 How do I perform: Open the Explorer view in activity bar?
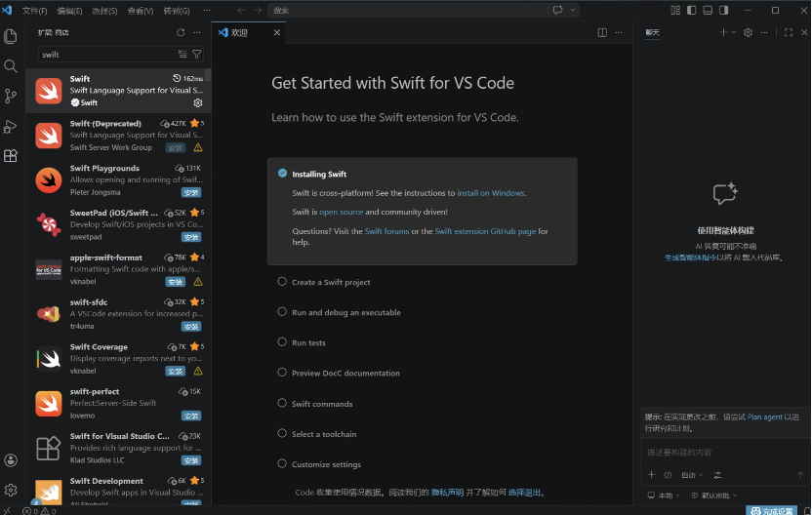(11, 36)
